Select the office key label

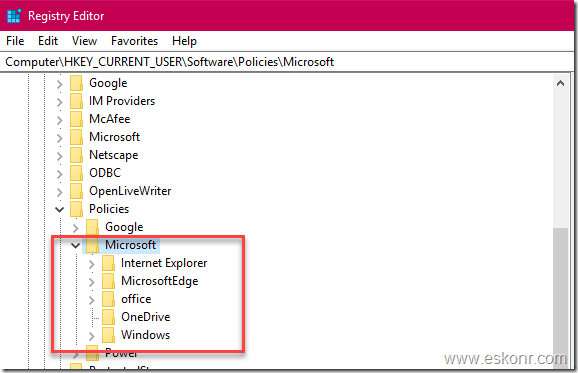136,299
